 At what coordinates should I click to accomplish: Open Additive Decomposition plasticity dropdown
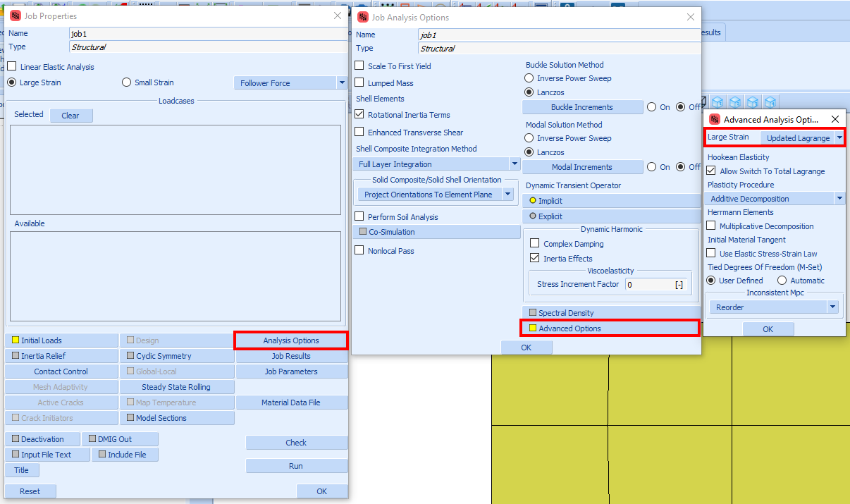pos(775,199)
